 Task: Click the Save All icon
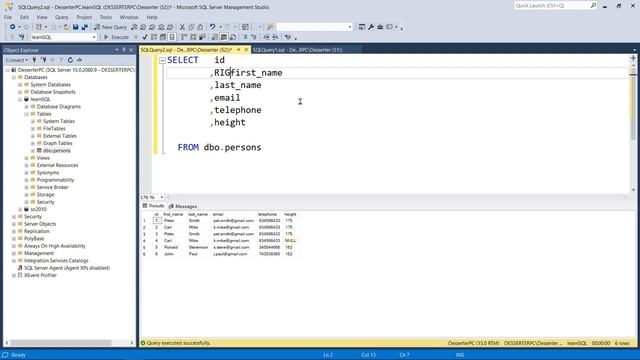pos(84,27)
